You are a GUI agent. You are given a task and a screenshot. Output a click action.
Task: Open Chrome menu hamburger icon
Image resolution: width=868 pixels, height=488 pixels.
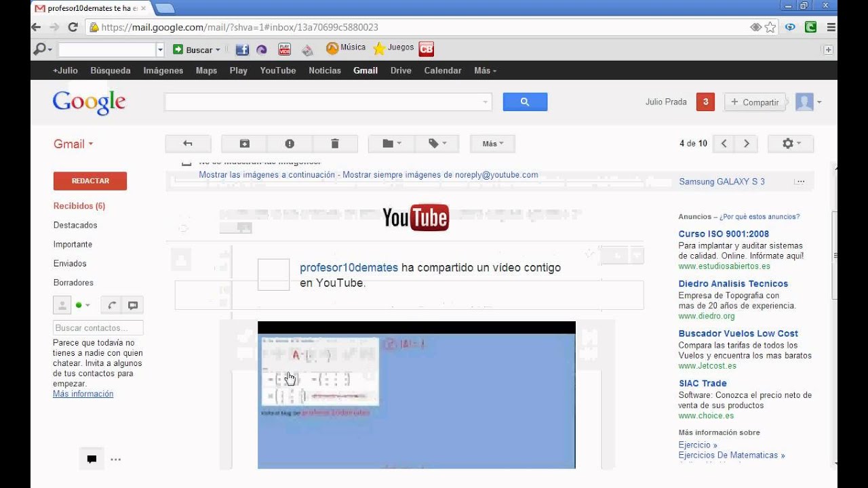[x=831, y=28]
